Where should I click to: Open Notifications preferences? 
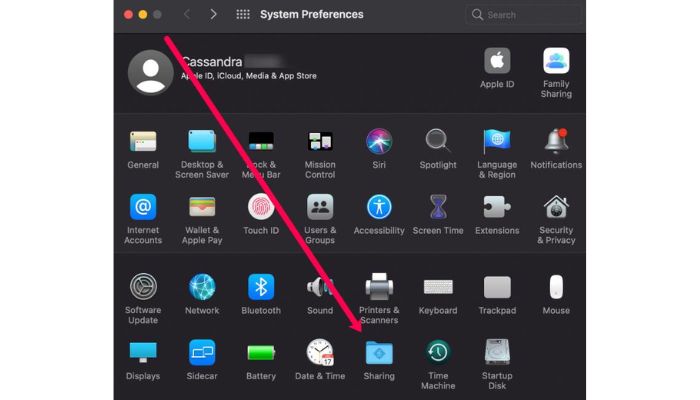click(556, 141)
